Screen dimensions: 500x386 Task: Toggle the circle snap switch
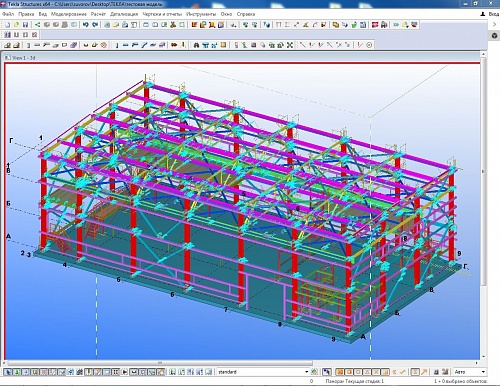pos(358,372)
